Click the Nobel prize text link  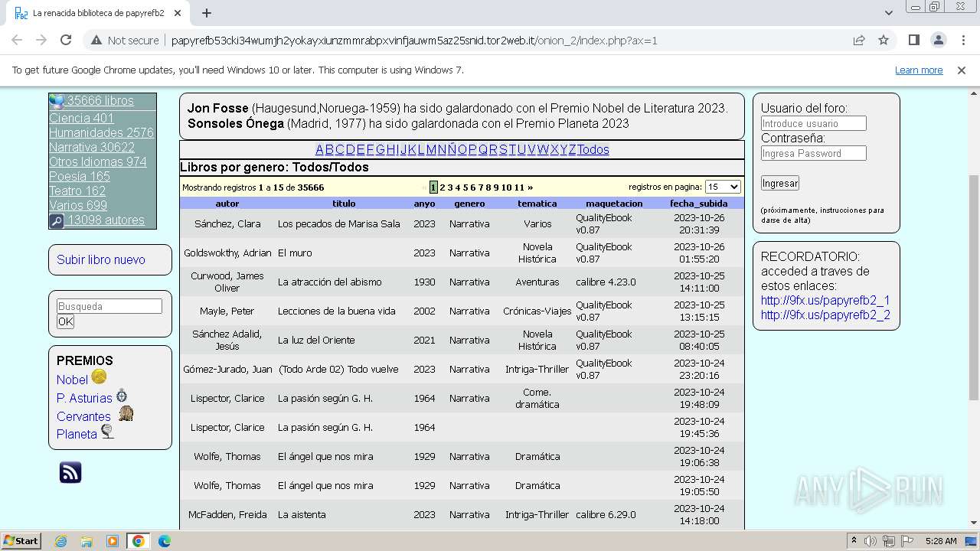72,380
